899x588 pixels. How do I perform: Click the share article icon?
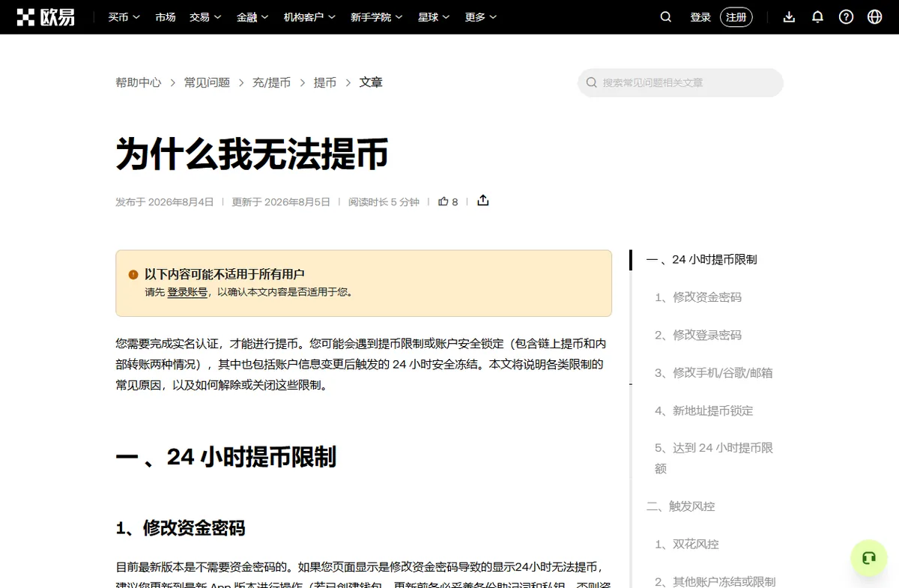coord(483,201)
